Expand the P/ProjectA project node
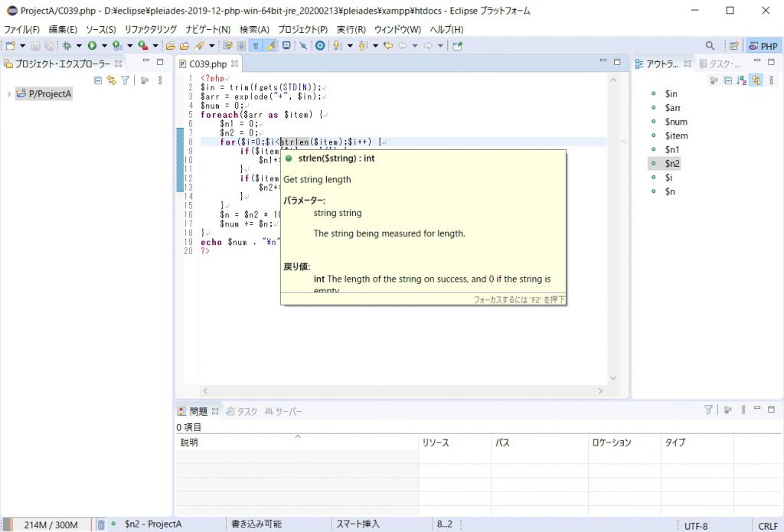This screenshot has height=532, width=784. [x=8, y=93]
